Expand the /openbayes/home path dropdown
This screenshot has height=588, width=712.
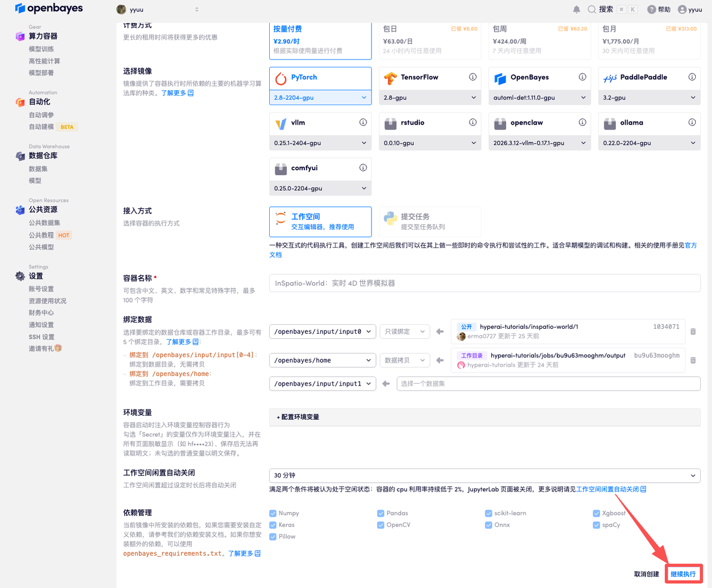point(323,360)
